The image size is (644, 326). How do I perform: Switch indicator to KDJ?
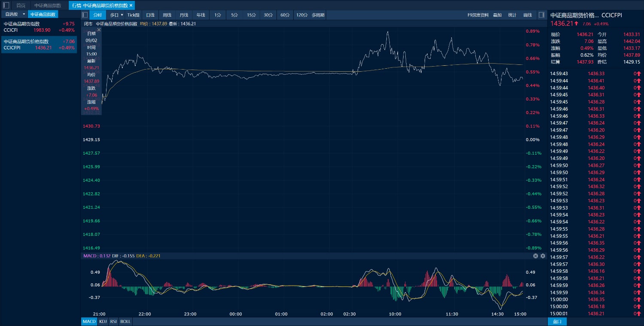[103, 321]
